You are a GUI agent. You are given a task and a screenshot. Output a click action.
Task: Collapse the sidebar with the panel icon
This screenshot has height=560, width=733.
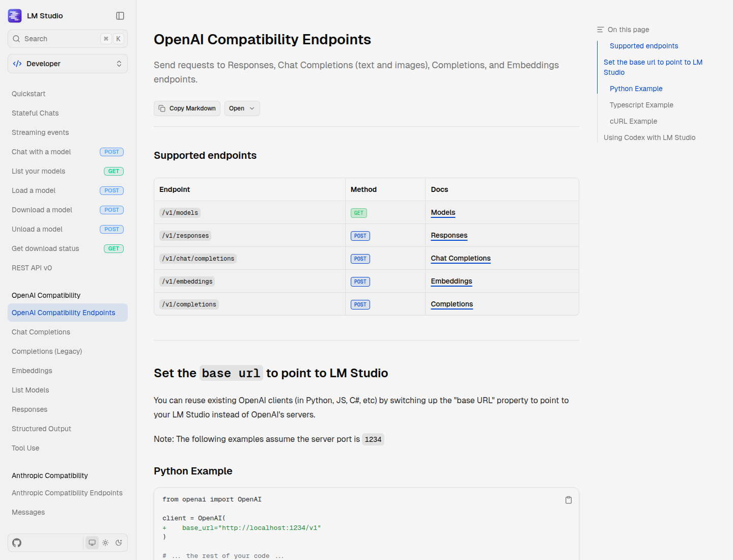pyautogui.click(x=120, y=16)
